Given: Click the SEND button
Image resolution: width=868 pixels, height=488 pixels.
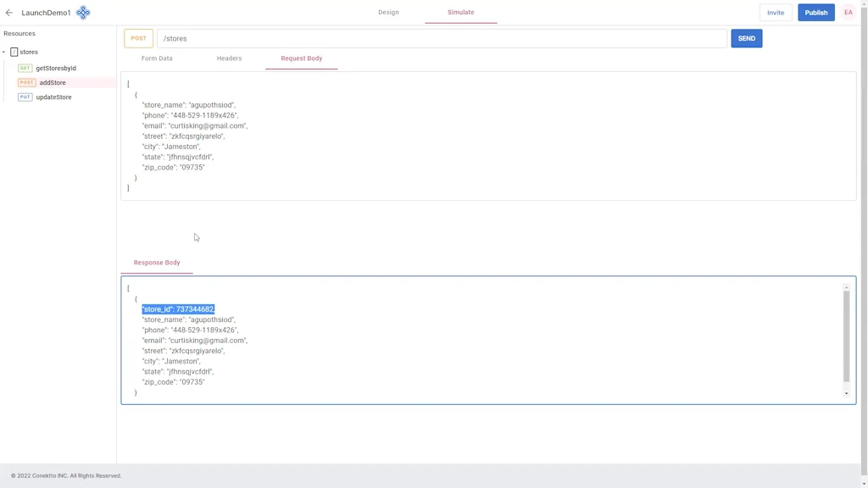Looking at the screenshot, I should pos(746,38).
